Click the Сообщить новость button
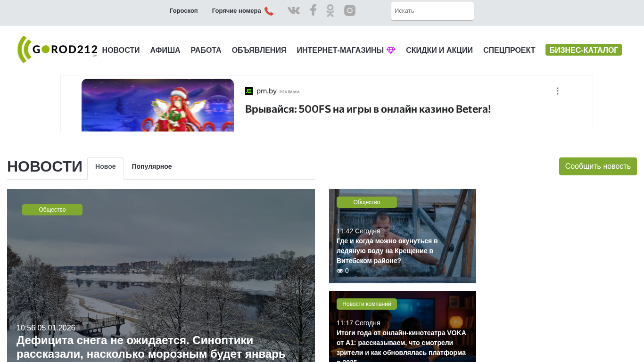This screenshot has width=644, height=362. pyautogui.click(x=598, y=166)
